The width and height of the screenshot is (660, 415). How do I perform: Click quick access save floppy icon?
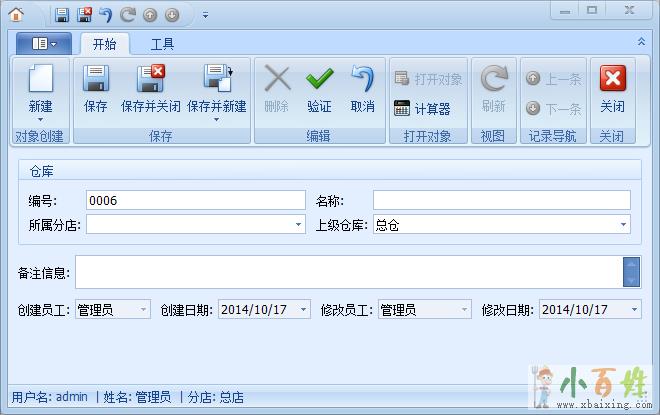(x=62, y=15)
